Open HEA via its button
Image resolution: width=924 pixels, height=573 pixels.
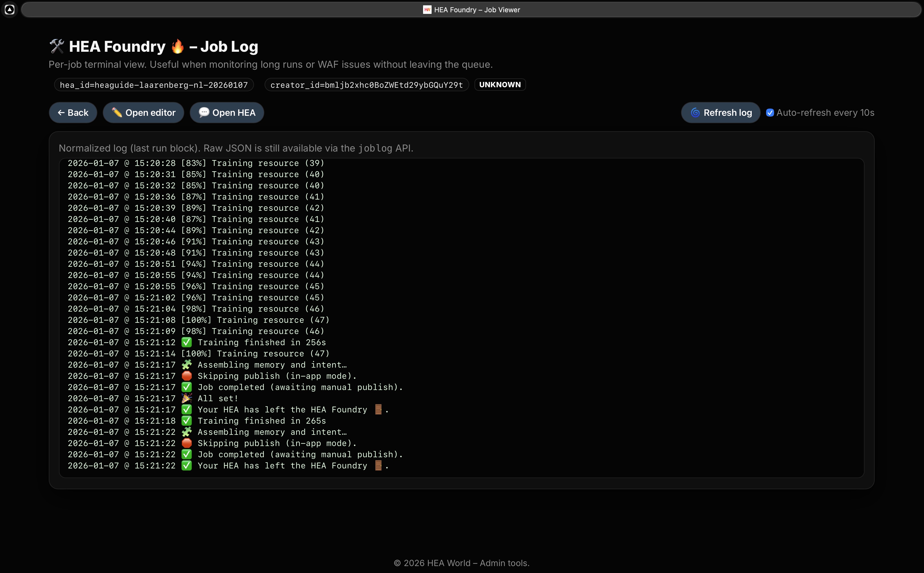(227, 112)
